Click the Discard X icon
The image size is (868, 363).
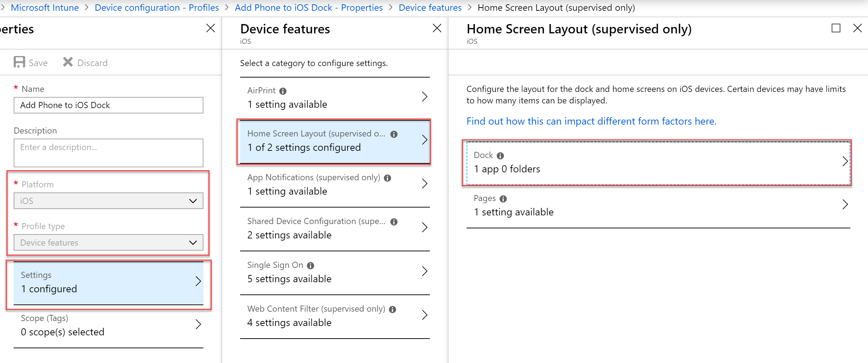tap(68, 62)
